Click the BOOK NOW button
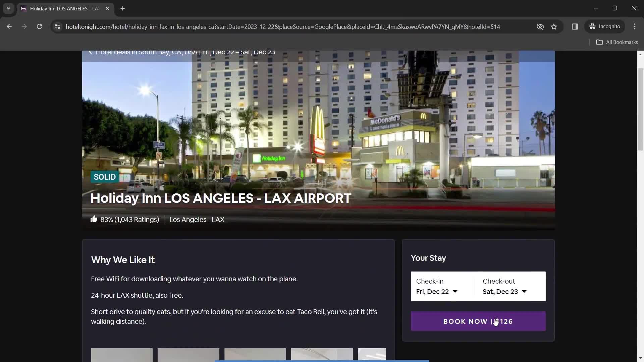Viewport: 644px width, 362px height. pyautogui.click(x=478, y=321)
